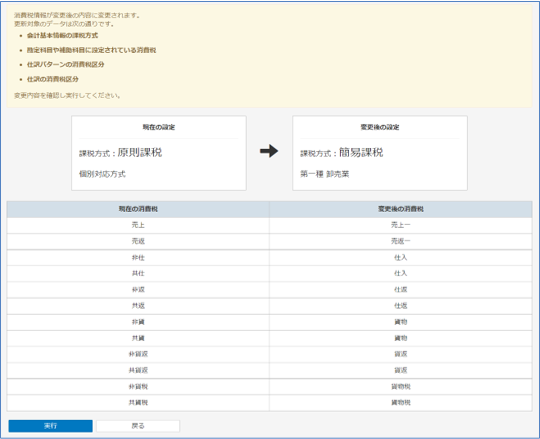
Task: Select the 共貨税 cell in the last row
Action: click(x=138, y=403)
